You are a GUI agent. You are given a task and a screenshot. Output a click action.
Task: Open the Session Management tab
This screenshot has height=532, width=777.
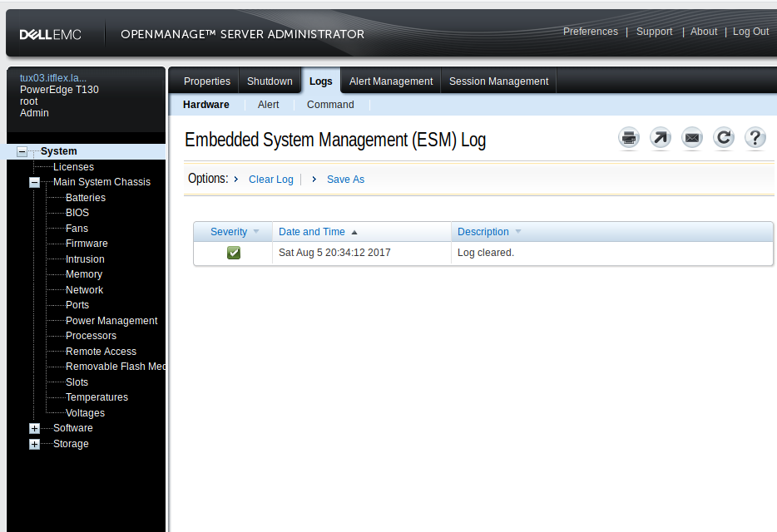tap(498, 81)
